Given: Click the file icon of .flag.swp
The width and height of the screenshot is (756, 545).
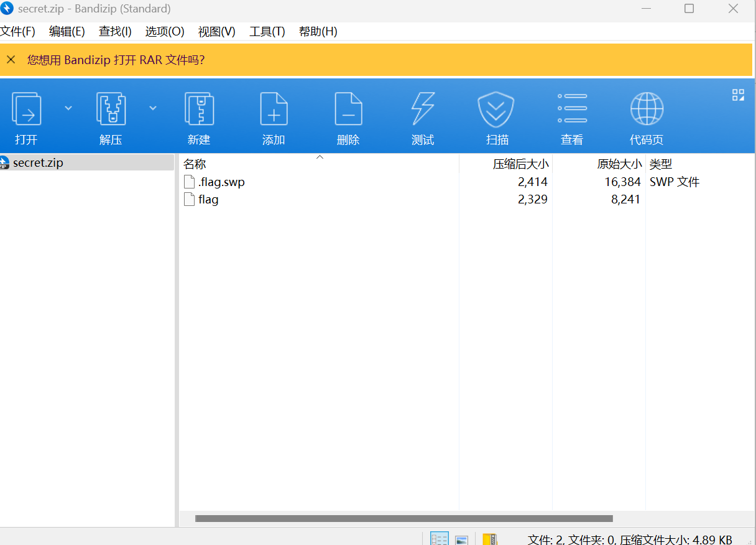Looking at the screenshot, I should click(x=190, y=182).
